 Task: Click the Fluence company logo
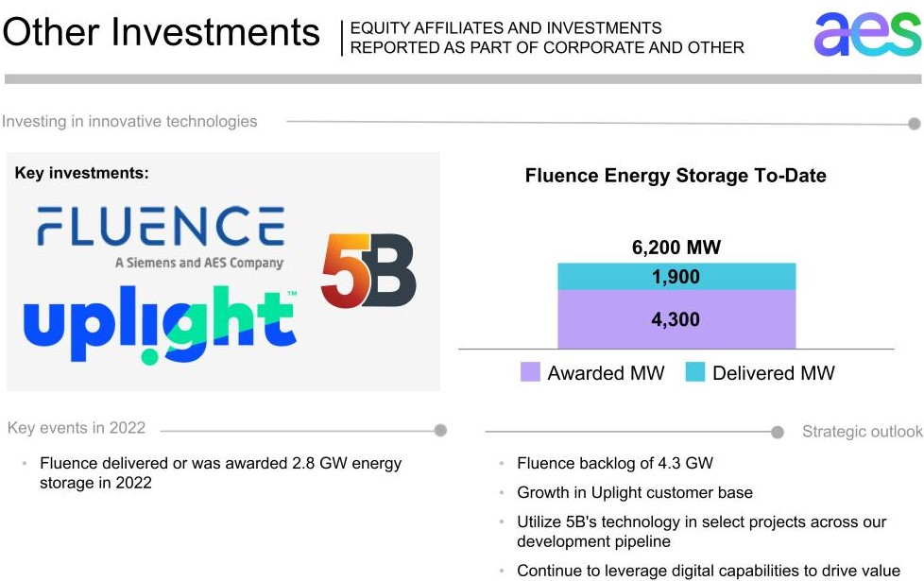click(160, 236)
